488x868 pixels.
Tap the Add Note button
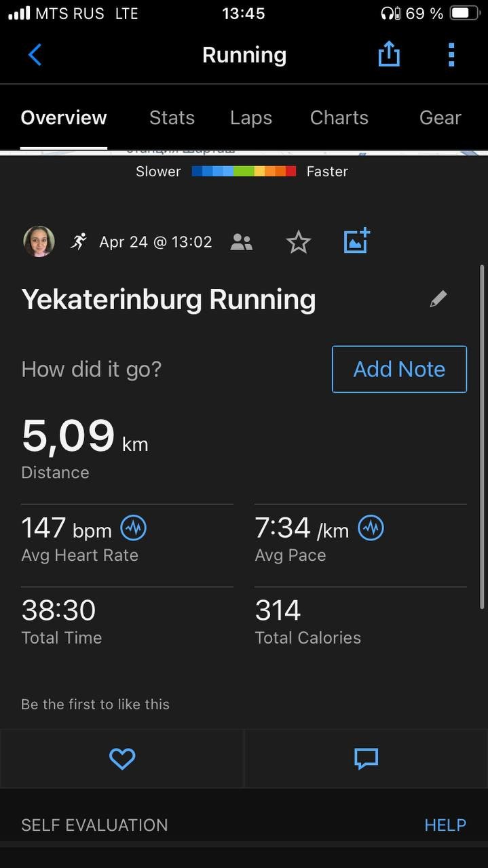pyautogui.click(x=399, y=370)
